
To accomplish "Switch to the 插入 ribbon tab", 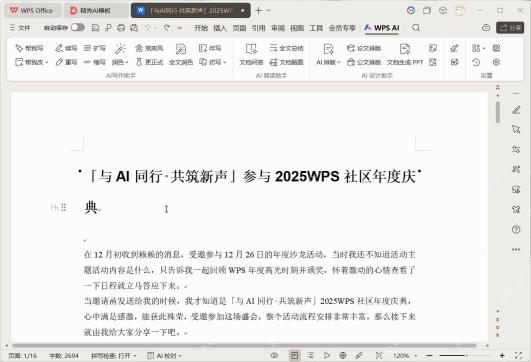I will pos(220,28).
